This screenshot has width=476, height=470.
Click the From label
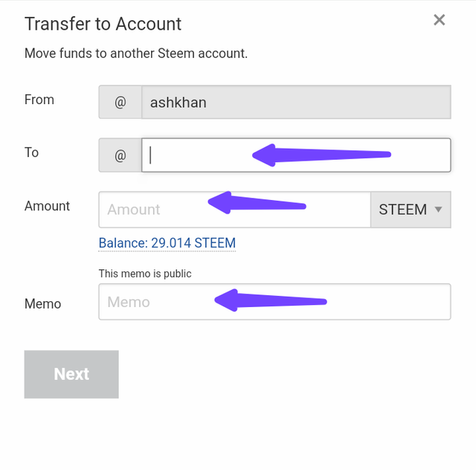point(39,100)
